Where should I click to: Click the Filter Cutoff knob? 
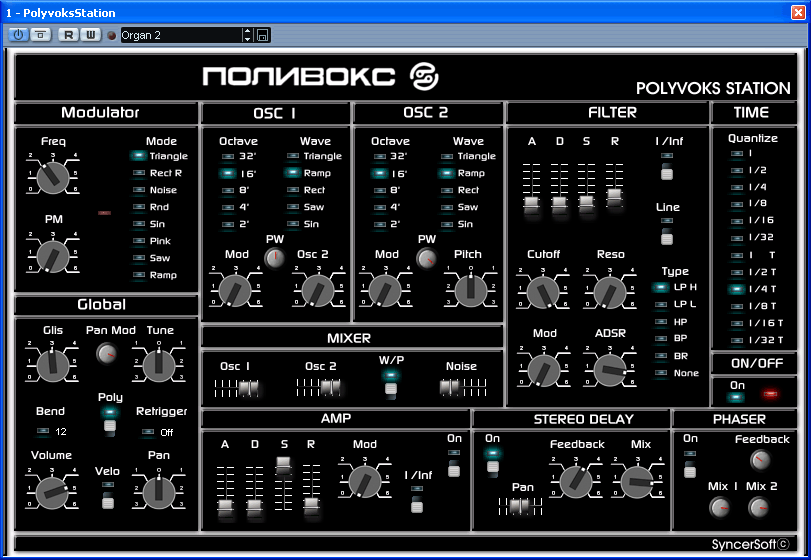coord(543,293)
